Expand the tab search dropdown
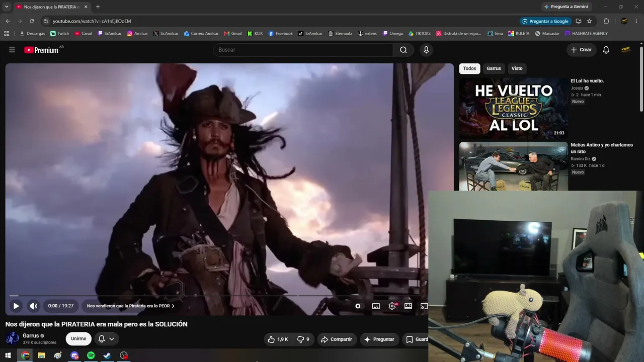644x362 pixels. [x=7, y=7]
